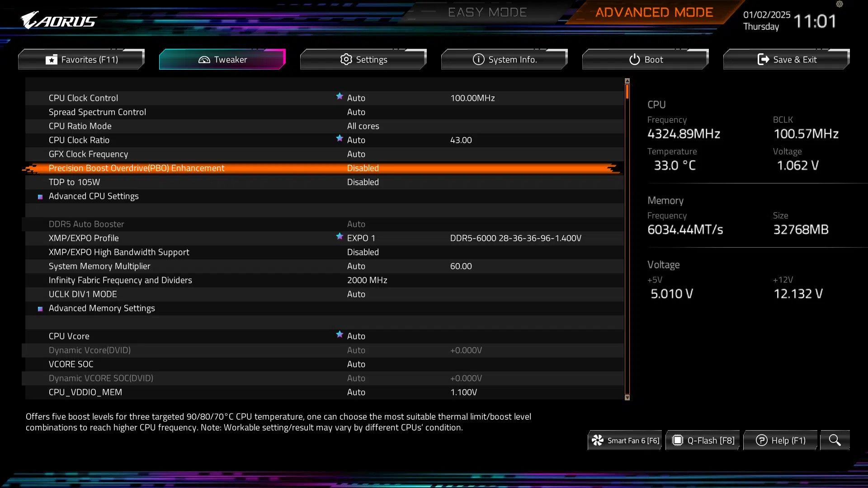Click the Help question mark icon
The image size is (868, 488).
point(761,440)
